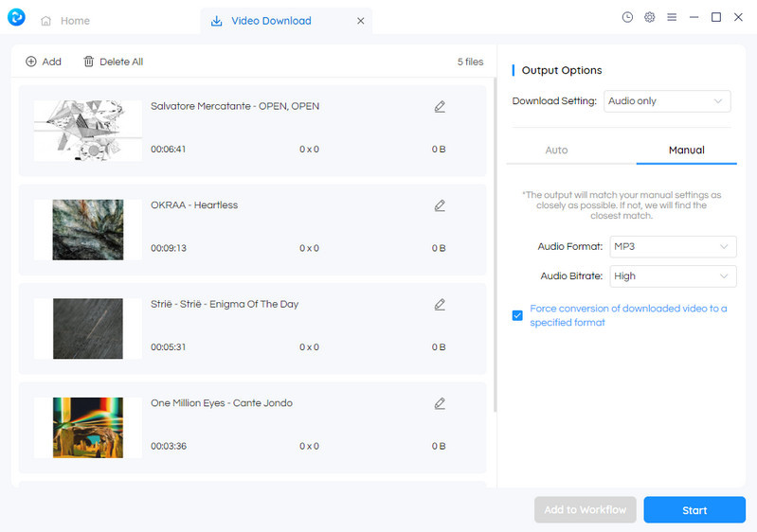This screenshot has height=532, width=757.
Task: Click the Add plus icon
Action: click(x=31, y=62)
